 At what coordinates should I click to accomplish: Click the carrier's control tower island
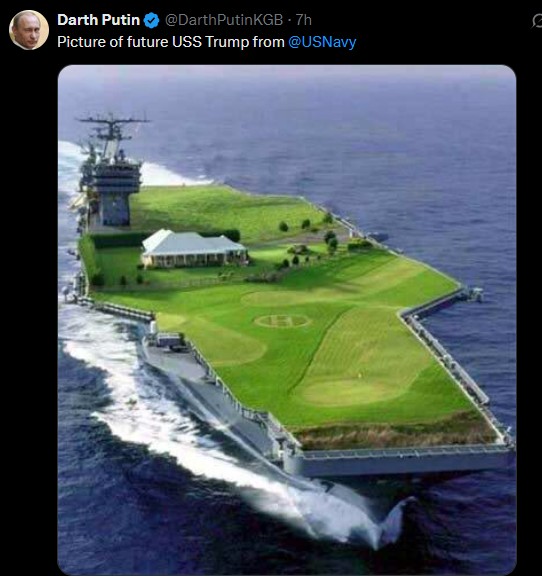tap(112, 173)
